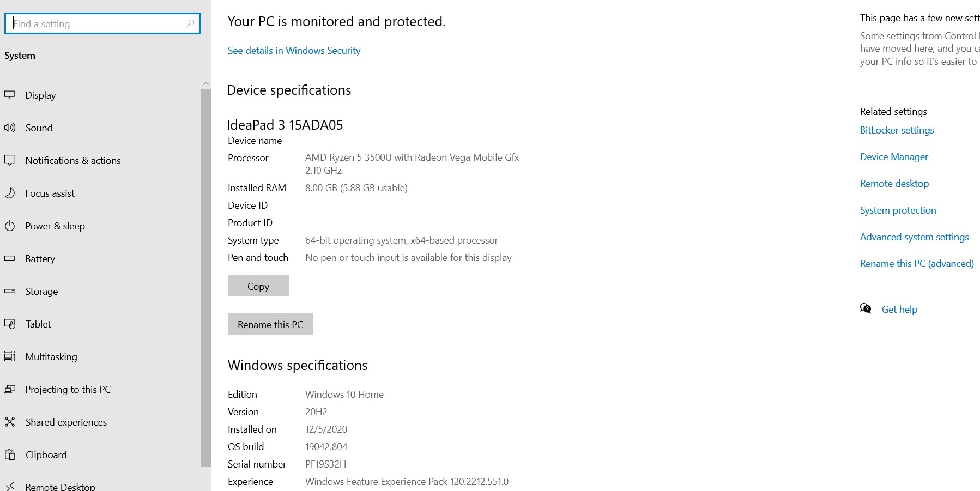Click the Windows specifications heading
The image size is (980, 491).
click(x=298, y=365)
